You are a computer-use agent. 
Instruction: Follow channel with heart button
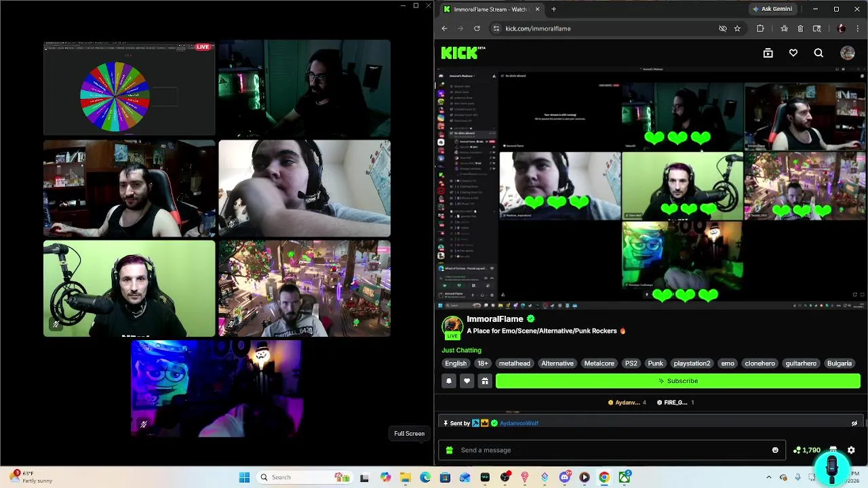click(467, 381)
